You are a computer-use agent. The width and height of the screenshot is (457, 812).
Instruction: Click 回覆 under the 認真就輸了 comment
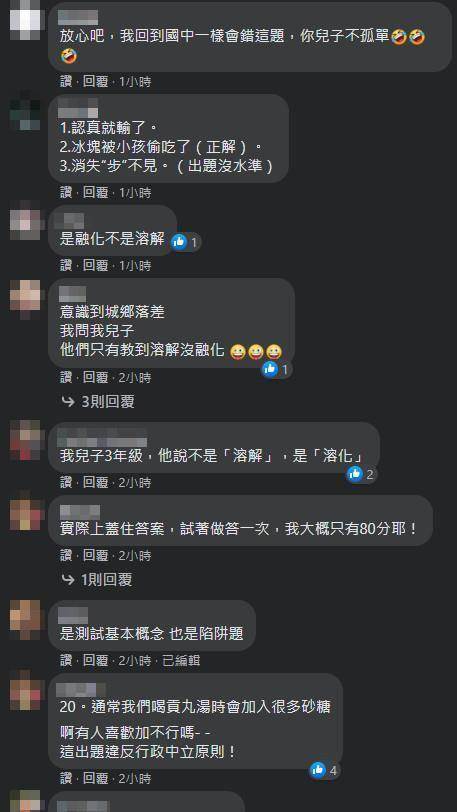(x=96, y=193)
